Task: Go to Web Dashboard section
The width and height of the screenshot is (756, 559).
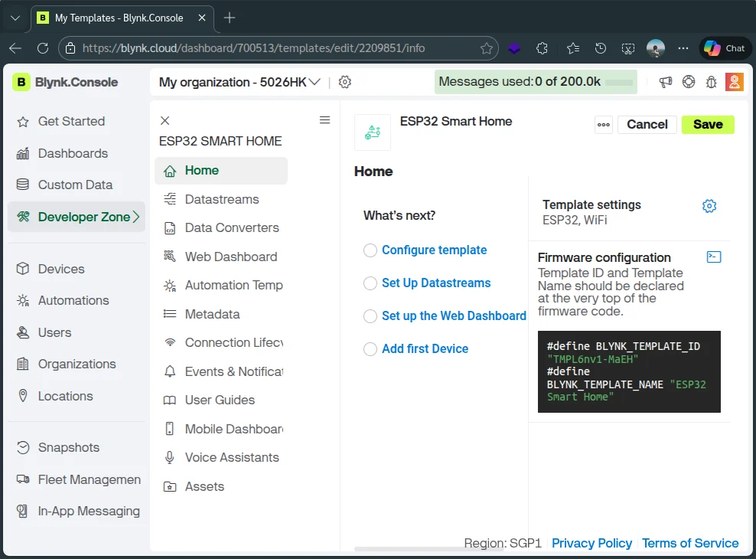Action: (230, 257)
